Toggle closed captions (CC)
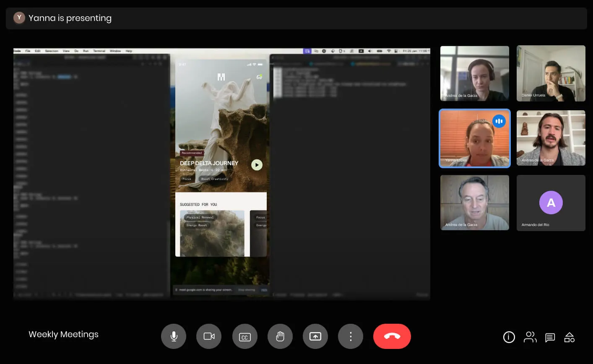The height and width of the screenshot is (364, 593). point(244,336)
